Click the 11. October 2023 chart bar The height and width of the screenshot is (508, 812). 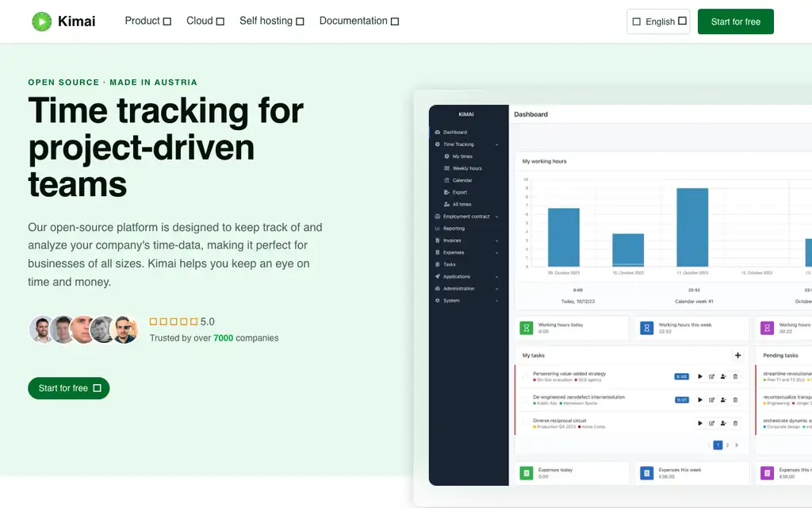click(x=692, y=228)
